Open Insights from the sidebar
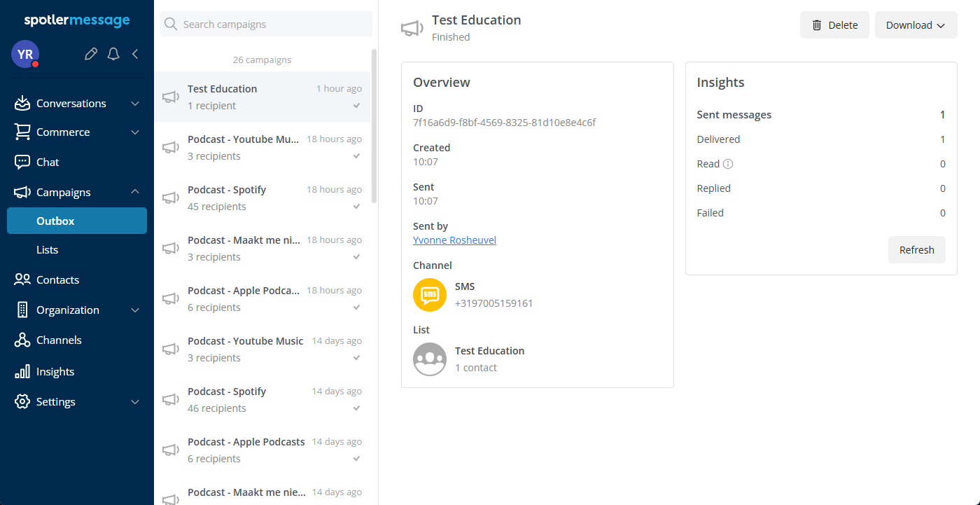The width and height of the screenshot is (980, 505). pos(55,372)
